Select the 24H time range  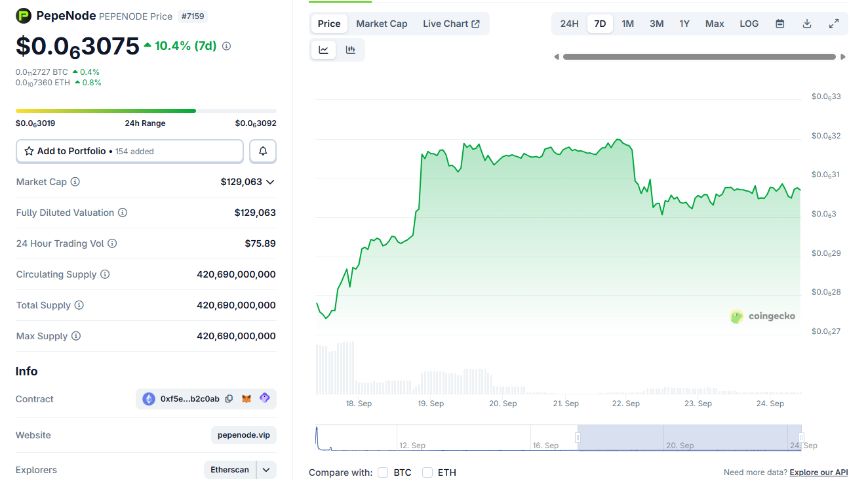coord(569,24)
